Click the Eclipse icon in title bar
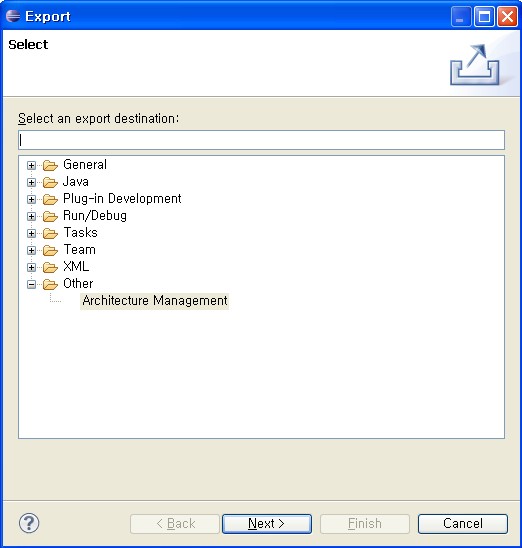This screenshot has height=548, width=522. coord(13,16)
